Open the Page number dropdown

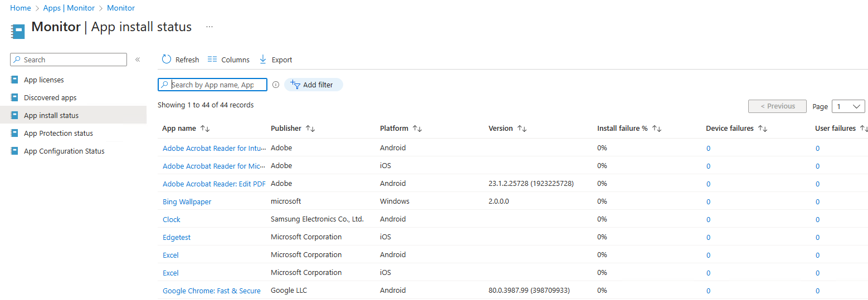848,106
